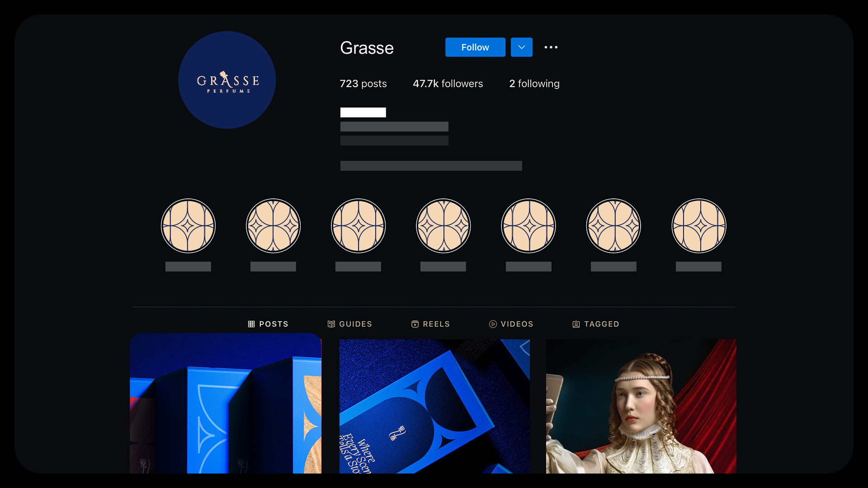Open the seventh story highlight circle
The height and width of the screenshot is (488, 868).
[x=698, y=226]
